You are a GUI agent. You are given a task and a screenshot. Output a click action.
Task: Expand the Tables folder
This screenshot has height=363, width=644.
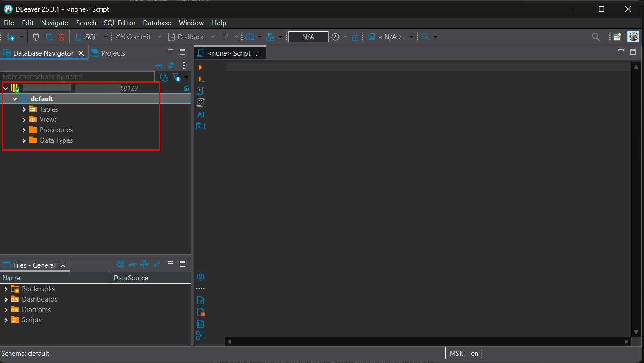pyautogui.click(x=24, y=109)
